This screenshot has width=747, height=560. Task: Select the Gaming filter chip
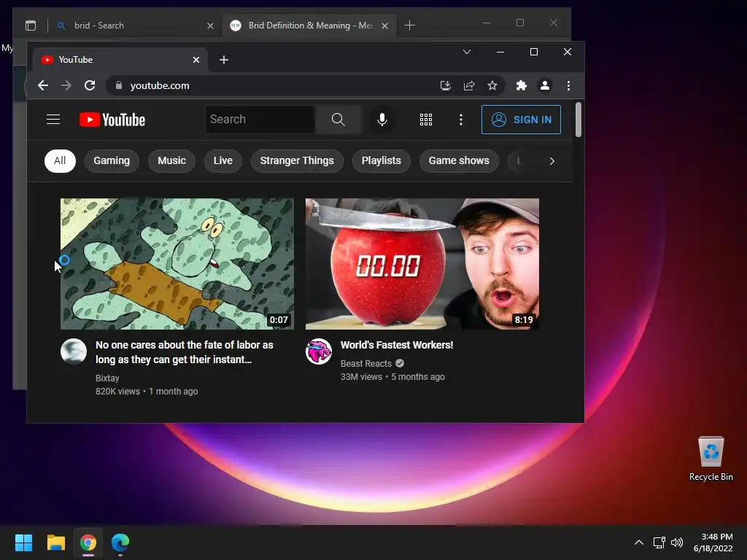pyautogui.click(x=112, y=161)
